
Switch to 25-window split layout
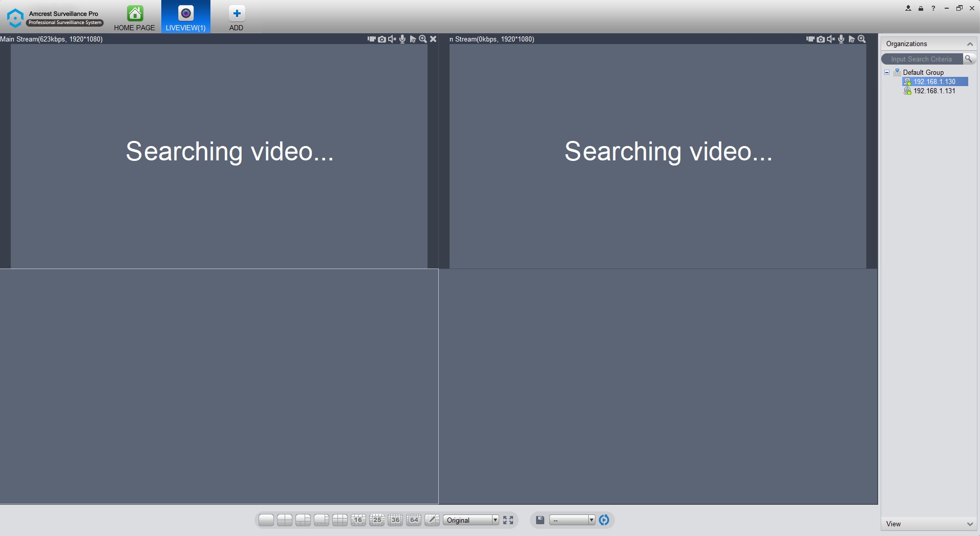point(377,520)
